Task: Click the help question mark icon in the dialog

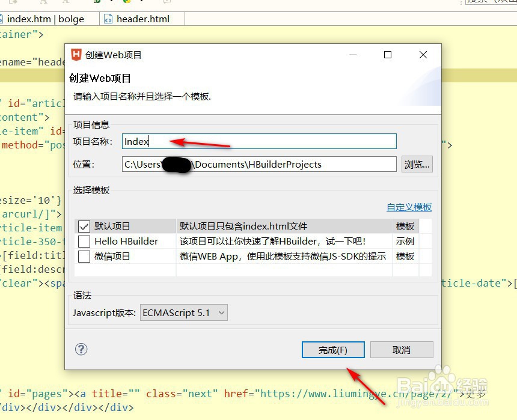Action: [x=81, y=349]
